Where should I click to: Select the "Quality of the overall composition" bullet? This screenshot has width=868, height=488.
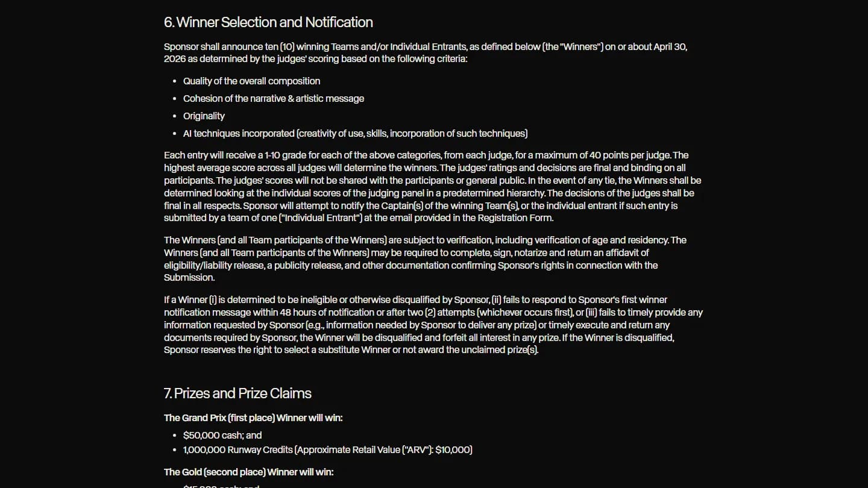[251, 81]
